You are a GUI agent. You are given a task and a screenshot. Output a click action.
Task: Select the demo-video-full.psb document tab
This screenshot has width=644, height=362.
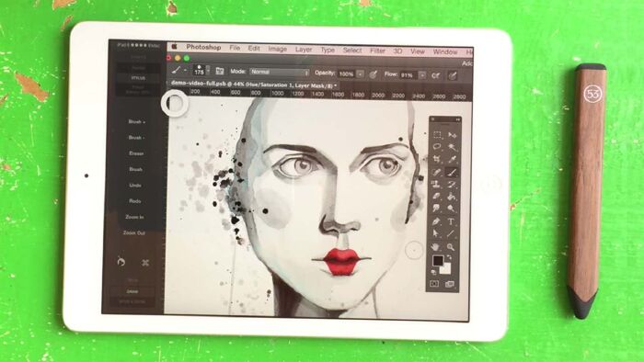tap(254, 84)
